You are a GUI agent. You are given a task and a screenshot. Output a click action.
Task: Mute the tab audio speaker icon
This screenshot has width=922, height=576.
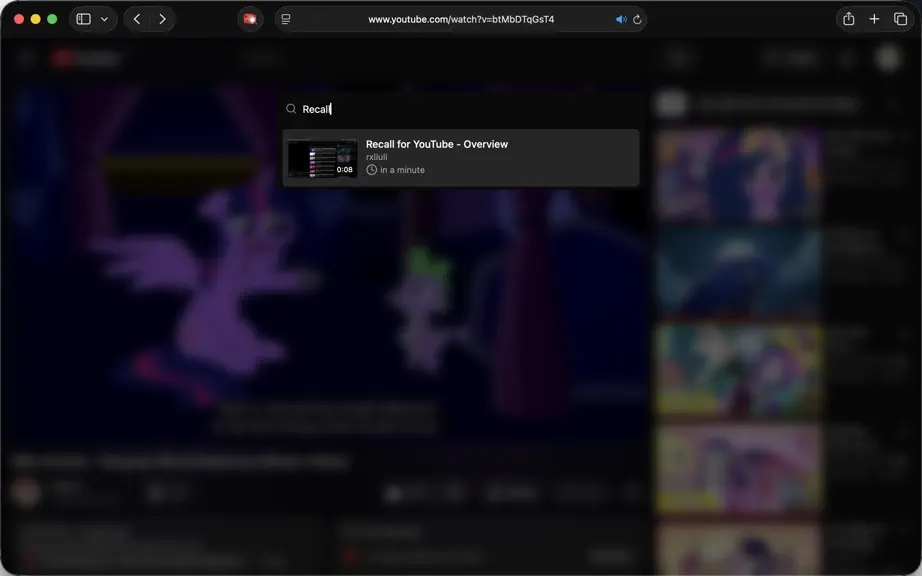(620, 19)
